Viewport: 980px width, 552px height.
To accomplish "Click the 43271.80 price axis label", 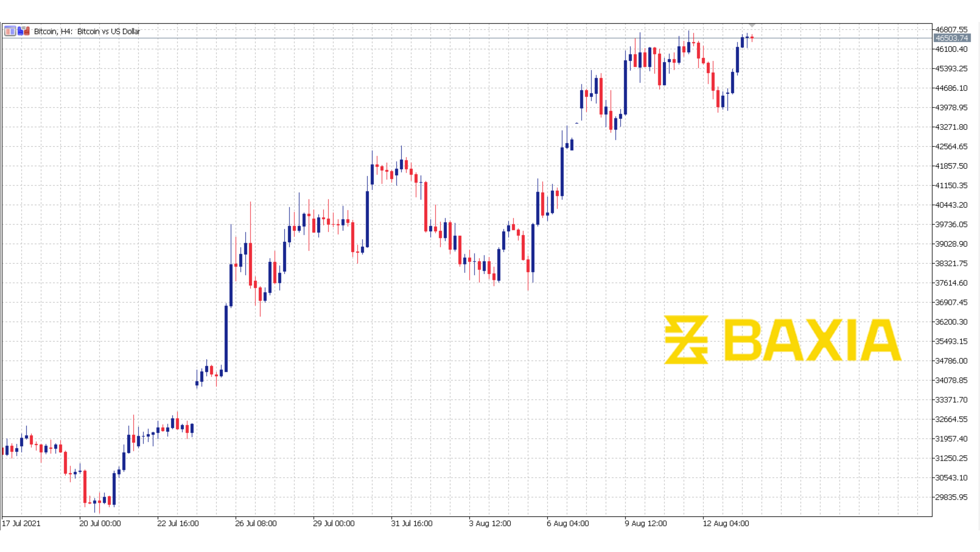I will tap(951, 127).
